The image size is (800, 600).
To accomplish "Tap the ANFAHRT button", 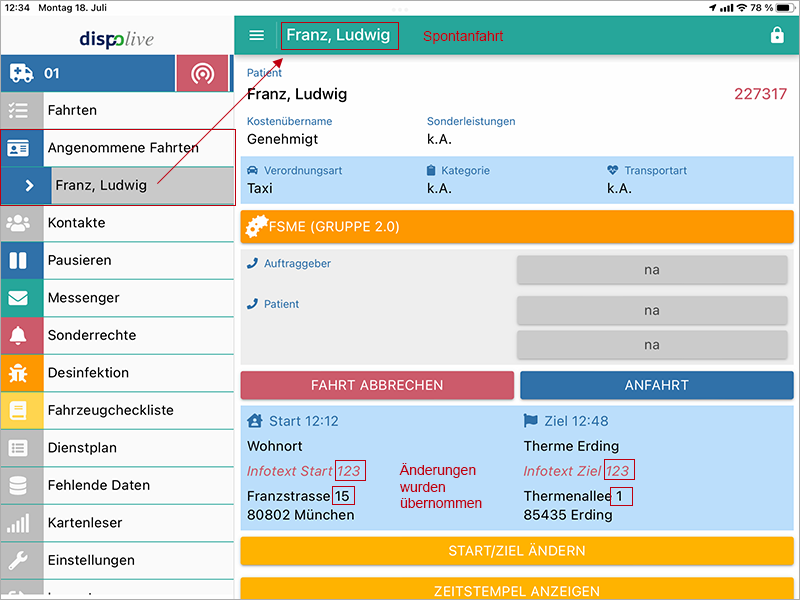I will (657, 385).
